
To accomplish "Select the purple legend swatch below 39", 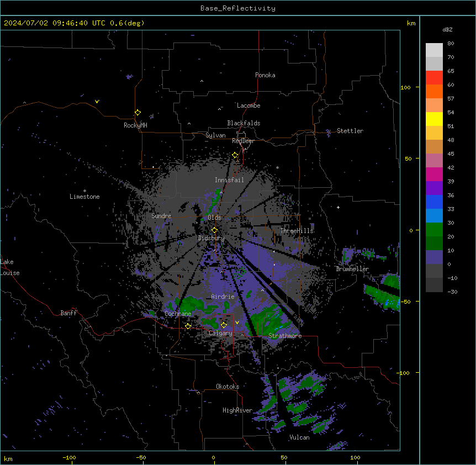I will pos(434,188).
